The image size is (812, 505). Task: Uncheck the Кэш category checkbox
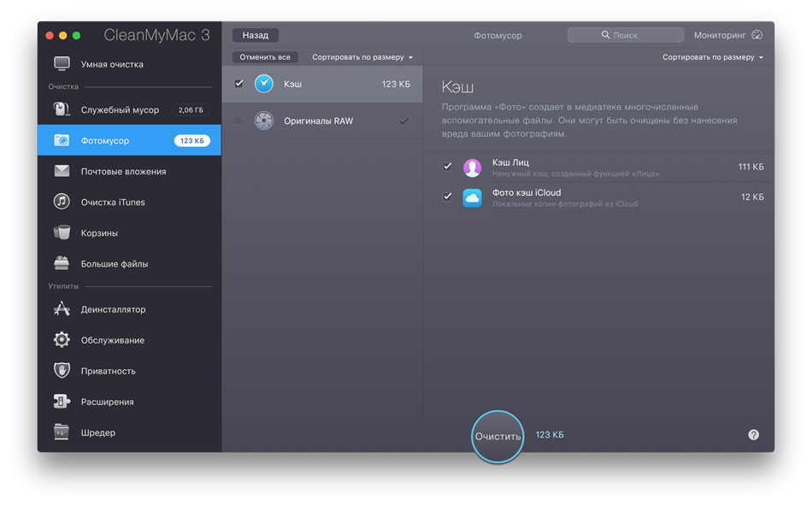(x=238, y=84)
